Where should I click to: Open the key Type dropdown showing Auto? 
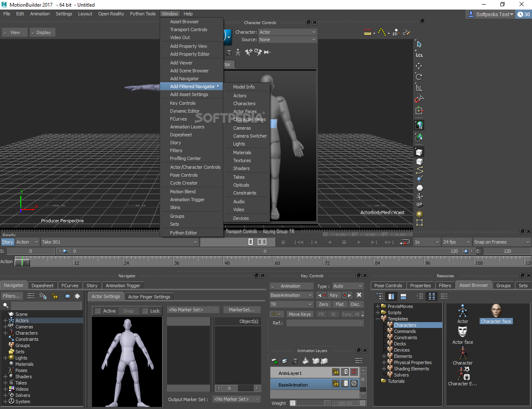348,286
